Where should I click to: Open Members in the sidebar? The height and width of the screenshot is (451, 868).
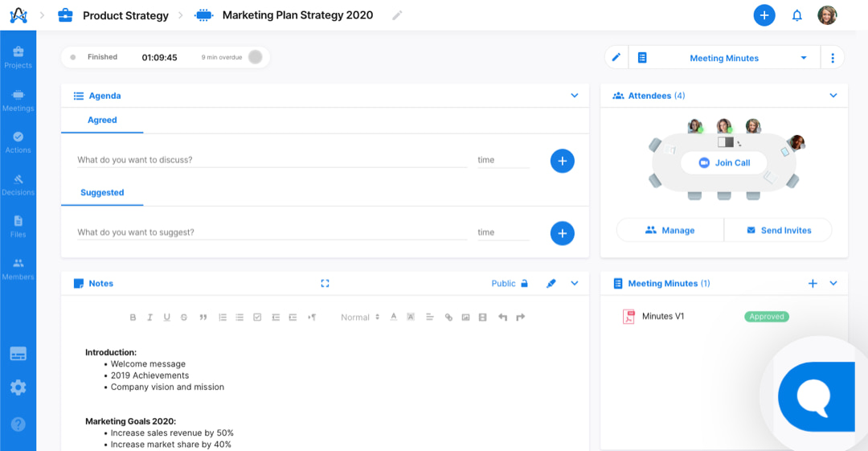18,269
